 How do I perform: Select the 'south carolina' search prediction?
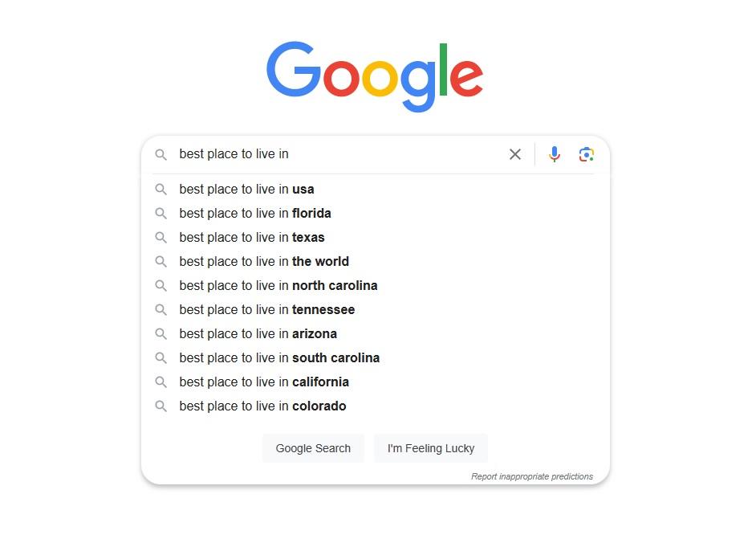tap(279, 358)
